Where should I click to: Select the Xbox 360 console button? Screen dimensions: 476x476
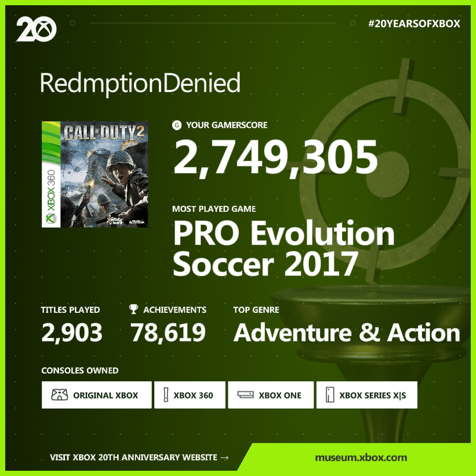[x=189, y=395]
